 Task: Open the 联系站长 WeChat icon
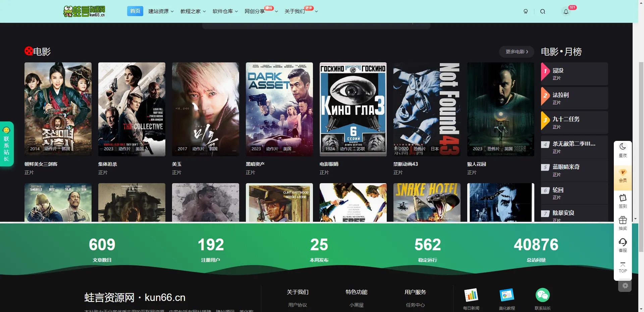pyautogui.click(x=542, y=295)
